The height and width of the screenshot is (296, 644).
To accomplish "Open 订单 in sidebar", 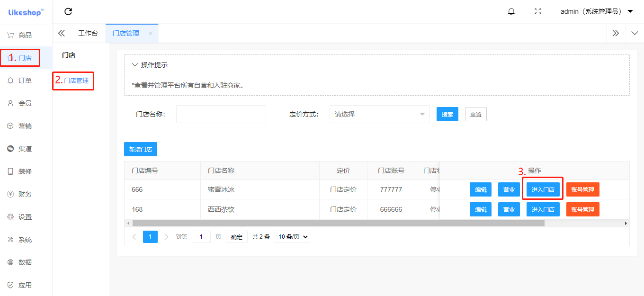I will point(26,81).
